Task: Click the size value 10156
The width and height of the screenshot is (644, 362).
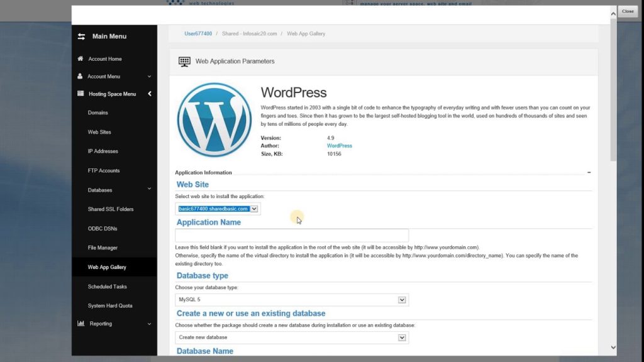Action: (x=334, y=154)
